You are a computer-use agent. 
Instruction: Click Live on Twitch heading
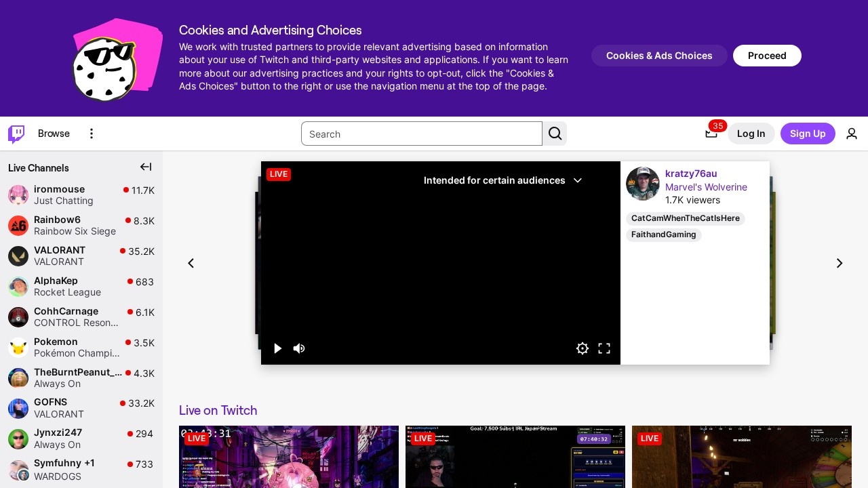pyautogui.click(x=218, y=410)
